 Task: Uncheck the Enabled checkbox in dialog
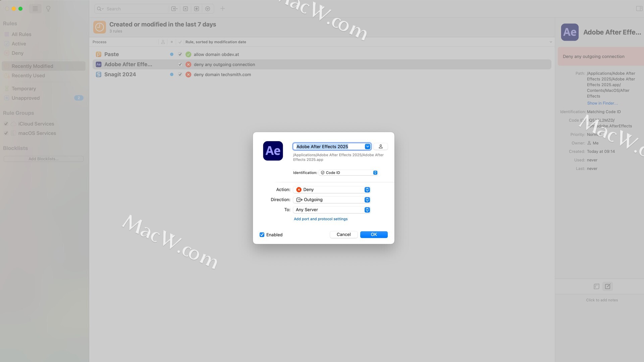(x=262, y=235)
